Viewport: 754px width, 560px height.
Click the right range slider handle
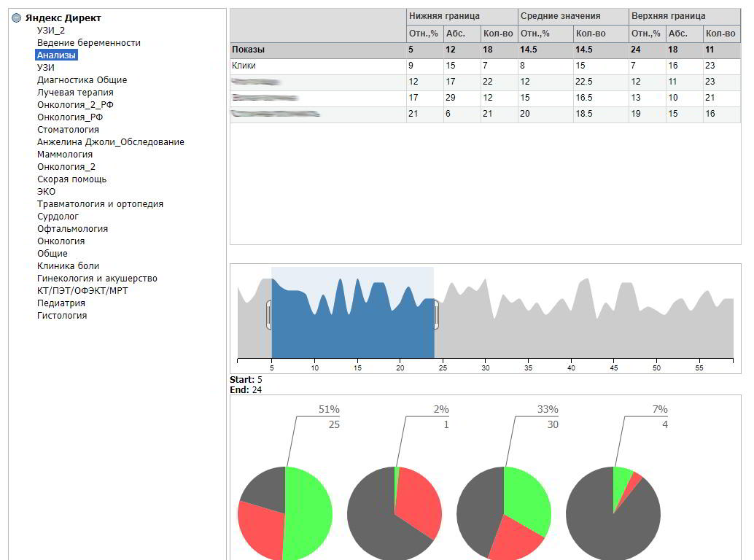point(436,315)
